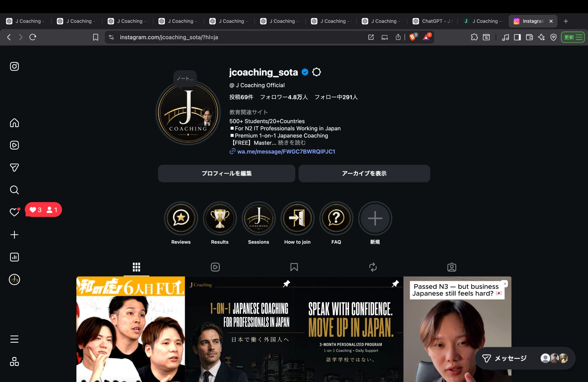Open the VPN shield icon in browser toolbar
588x382 pixels.
[554, 37]
